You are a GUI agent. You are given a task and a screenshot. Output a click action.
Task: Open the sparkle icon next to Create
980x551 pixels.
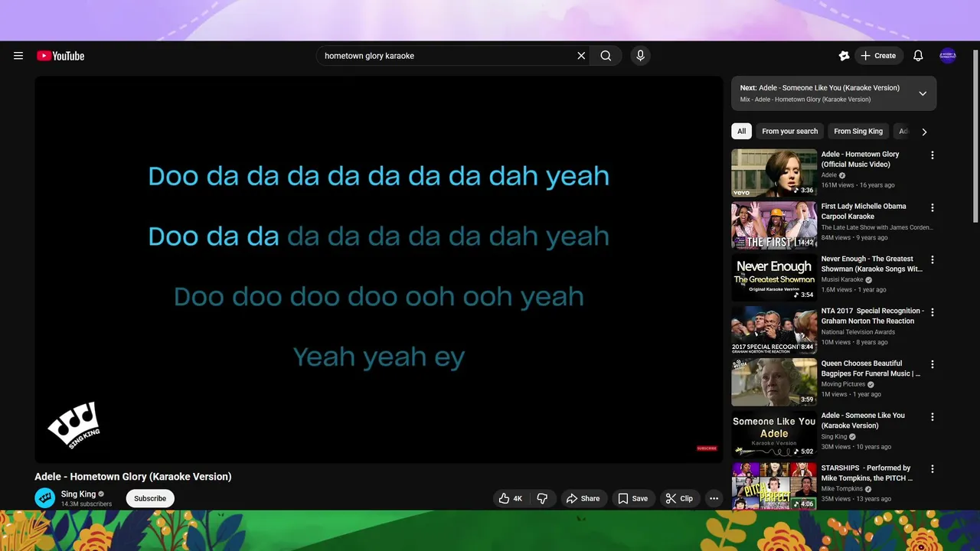[844, 56]
